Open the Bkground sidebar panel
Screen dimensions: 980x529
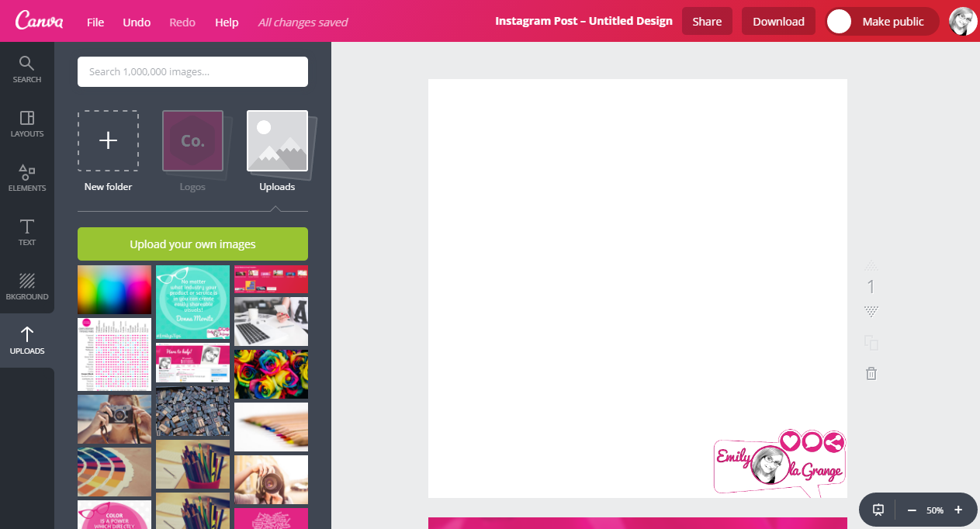click(27, 286)
